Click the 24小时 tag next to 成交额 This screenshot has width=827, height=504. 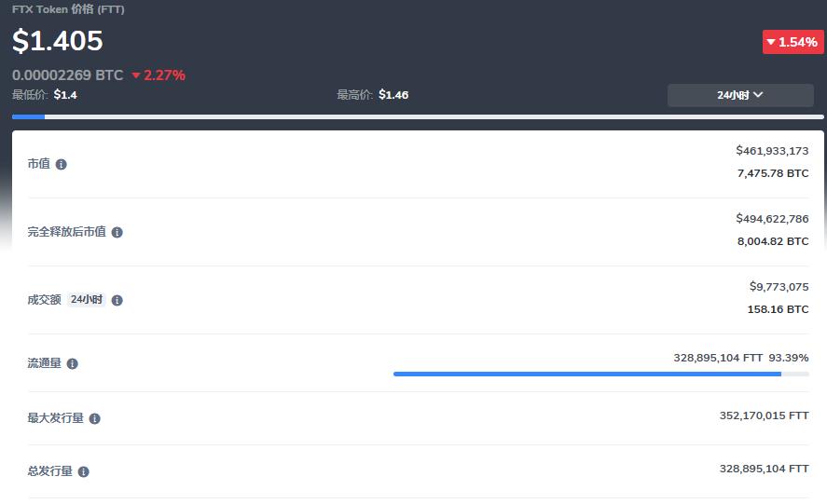[x=87, y=300]
